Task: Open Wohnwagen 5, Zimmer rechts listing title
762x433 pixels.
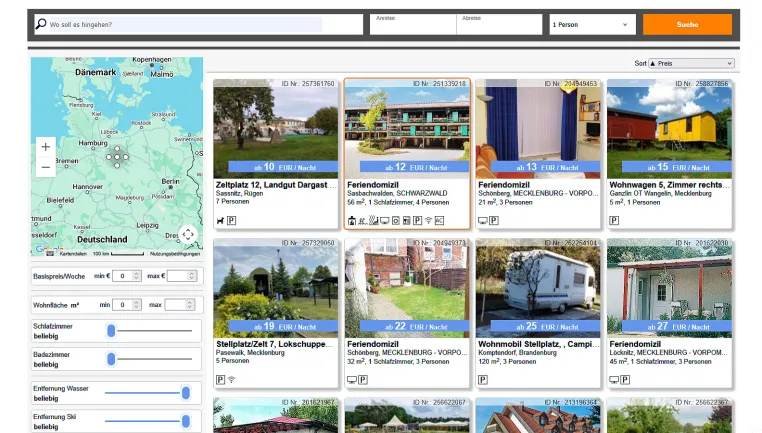Action: tap(669, 185)
